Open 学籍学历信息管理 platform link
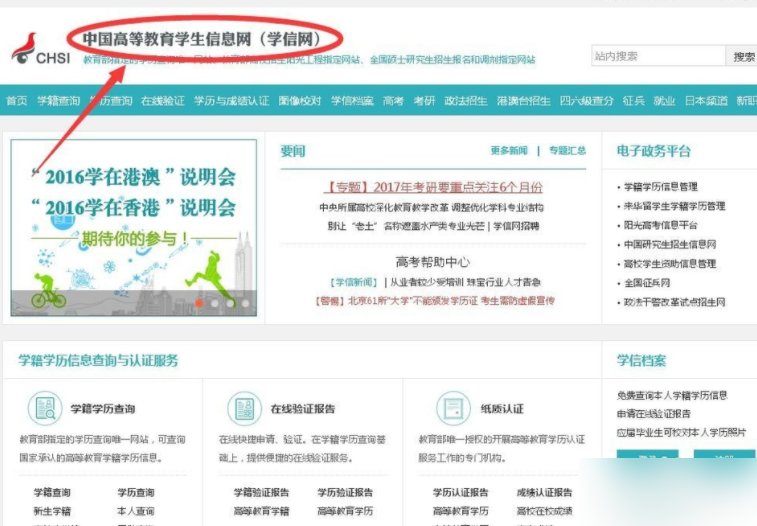 coord(660,187)
